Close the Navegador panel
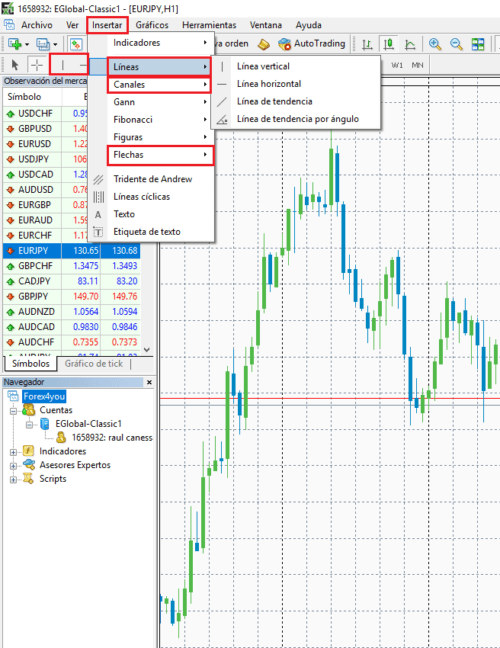The width and height of the screenshot is (500, 648). pyautogui.click(x=149, y=382)
